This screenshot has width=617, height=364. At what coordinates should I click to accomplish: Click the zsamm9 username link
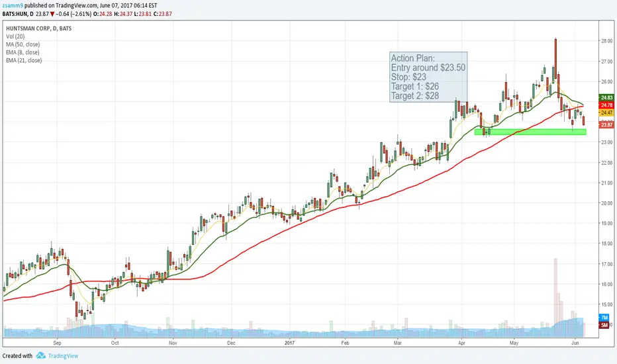[13, 5]
